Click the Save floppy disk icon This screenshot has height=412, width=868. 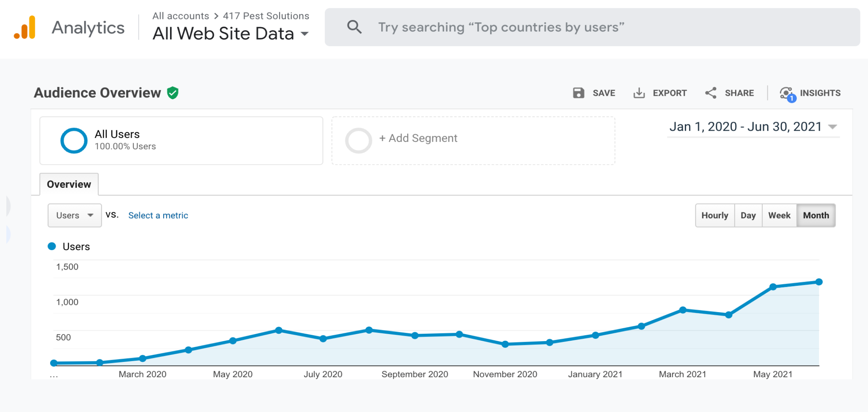click(578, 93)
